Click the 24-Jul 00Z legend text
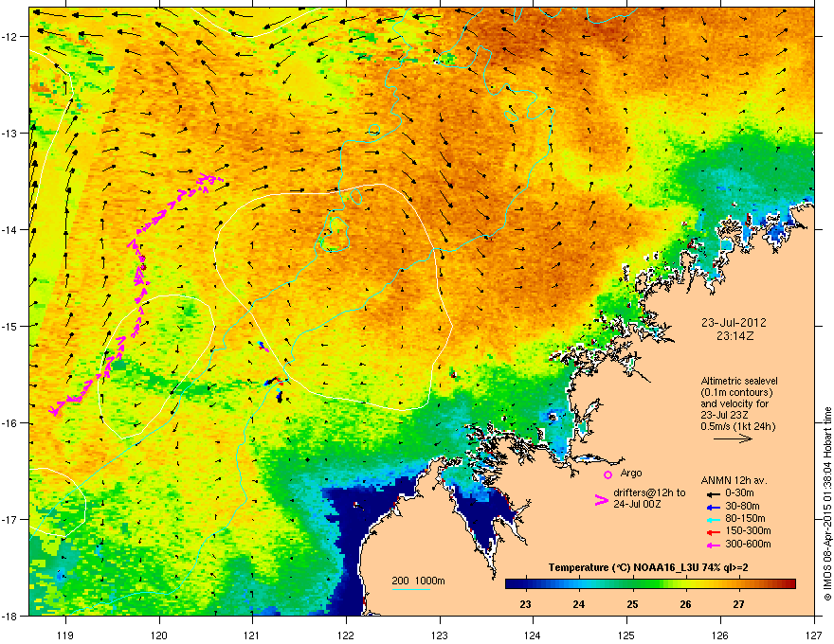Image resolution: width=834 pixels, height=644 pixels. 637,504
